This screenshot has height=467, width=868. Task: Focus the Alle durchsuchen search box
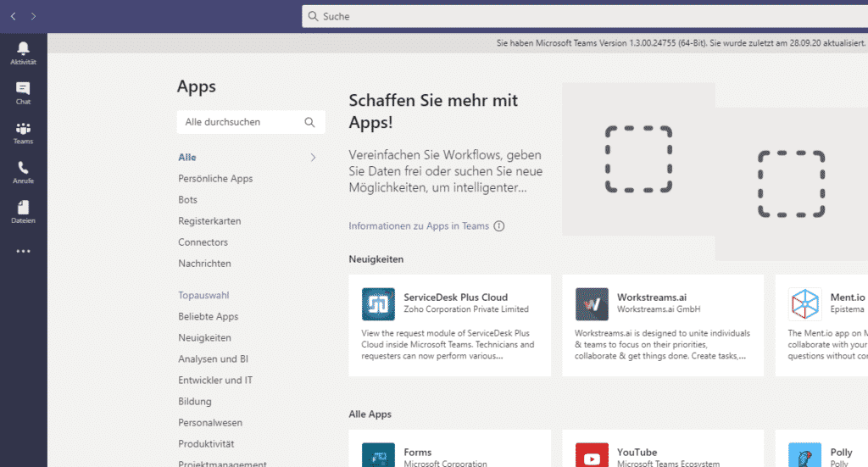point(251,122)
